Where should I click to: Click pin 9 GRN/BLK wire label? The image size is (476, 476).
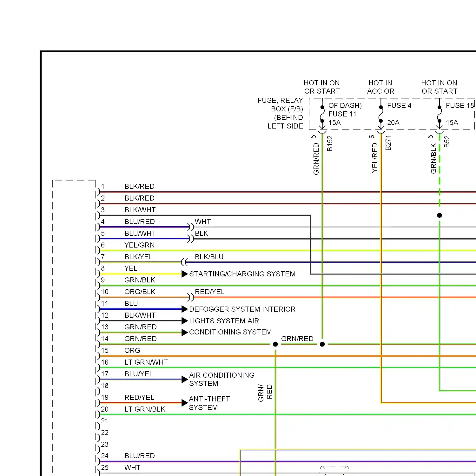point(140,280)
